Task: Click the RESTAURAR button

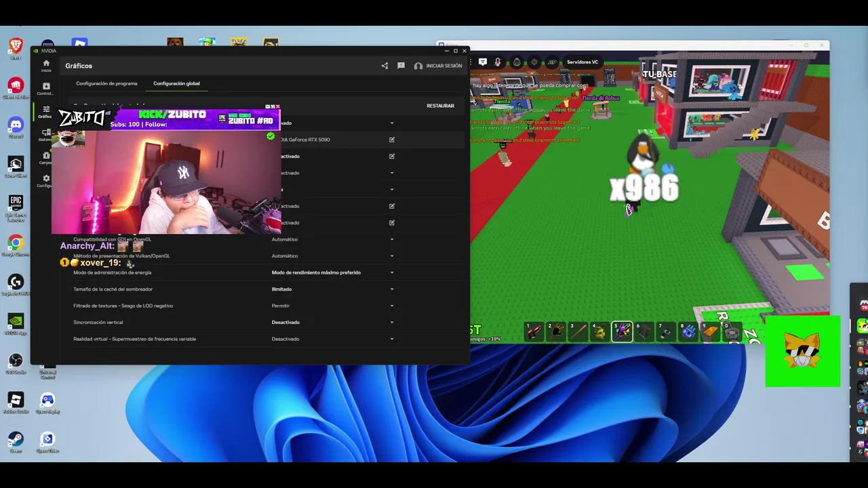Action: pos(440,106)
